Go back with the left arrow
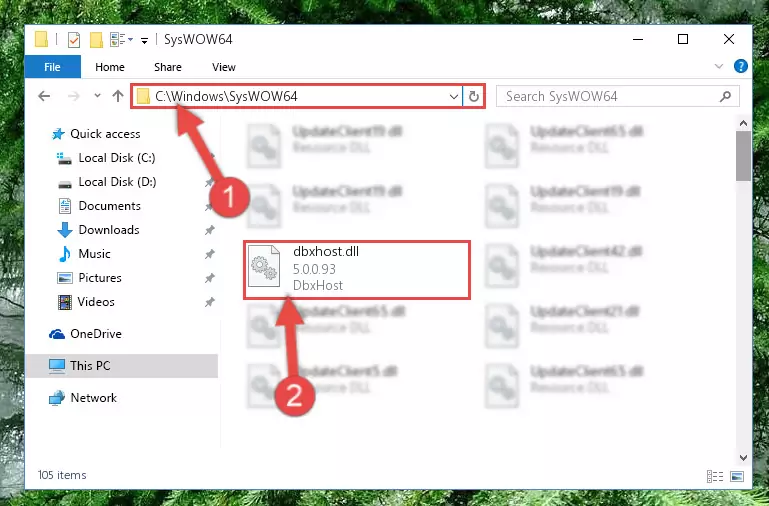 tap(44, 96)
